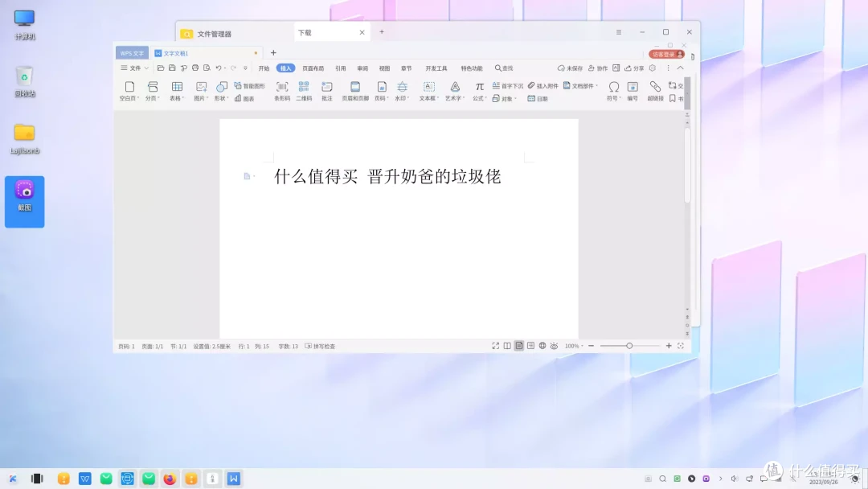
Task: Add a new document tab in WPS
Action: coord(273,53)
